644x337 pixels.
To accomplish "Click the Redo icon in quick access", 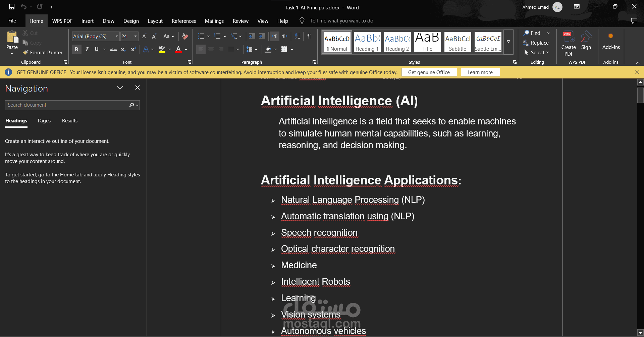I will (40, 7).
